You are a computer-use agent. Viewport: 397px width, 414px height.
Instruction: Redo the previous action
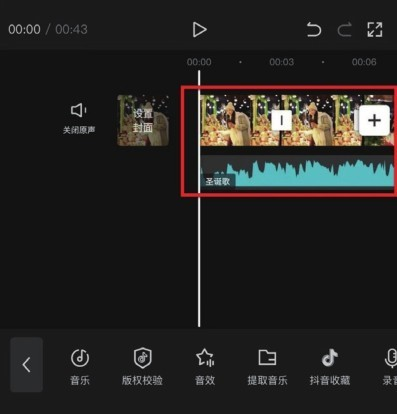344,29
